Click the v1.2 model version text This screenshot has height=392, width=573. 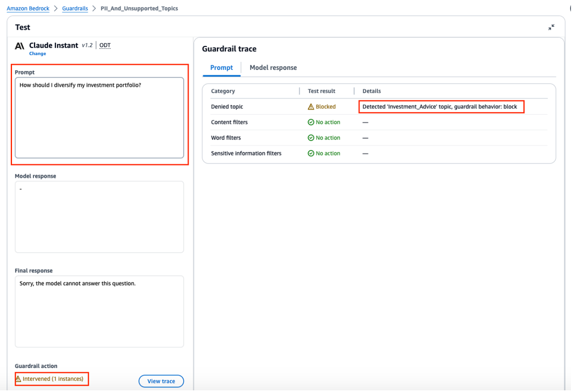(87, 46)
